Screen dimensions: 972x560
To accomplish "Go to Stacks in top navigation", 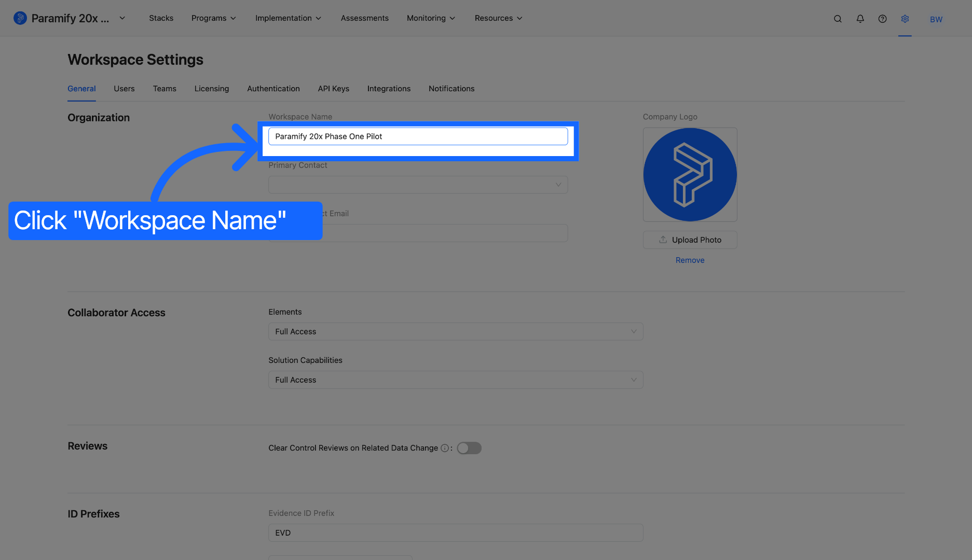I will click(x=161, y=18).
